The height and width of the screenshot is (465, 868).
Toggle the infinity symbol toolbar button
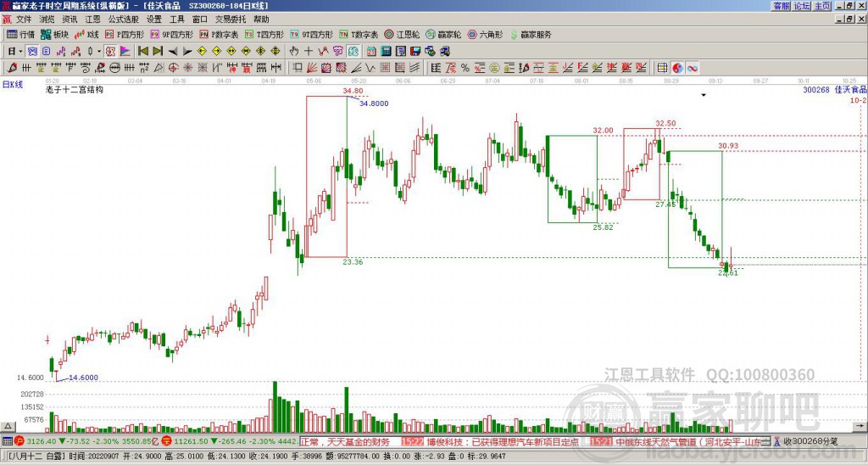coord(692,68)
